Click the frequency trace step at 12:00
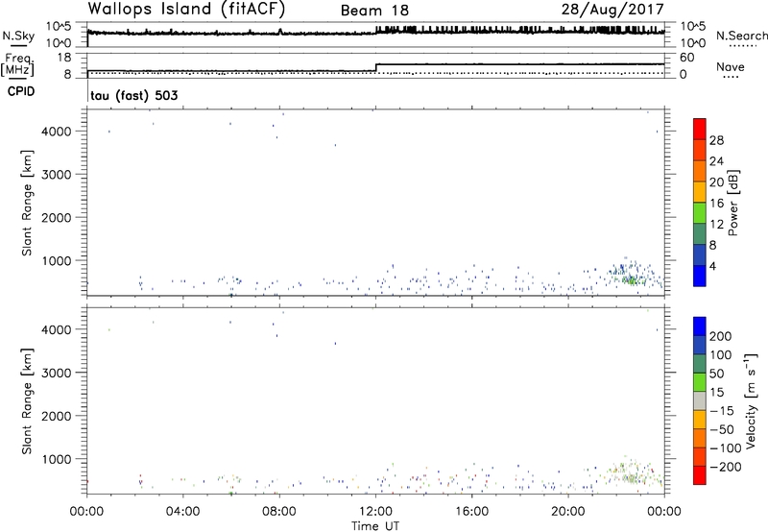This screenshot has height=532, width=768. click(375, 67)
